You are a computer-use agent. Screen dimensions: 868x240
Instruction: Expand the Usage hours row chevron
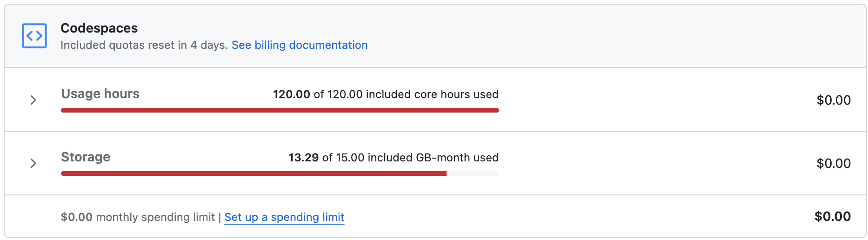click(33, 100)
